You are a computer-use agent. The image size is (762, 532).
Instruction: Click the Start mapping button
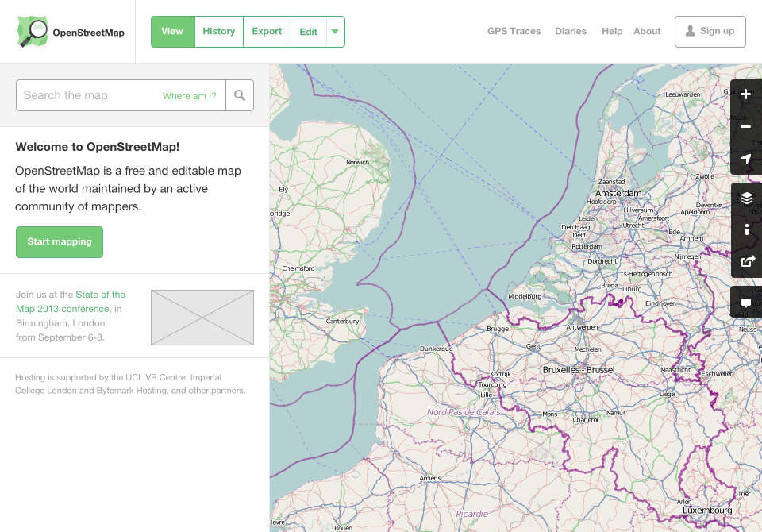point(60,241)
